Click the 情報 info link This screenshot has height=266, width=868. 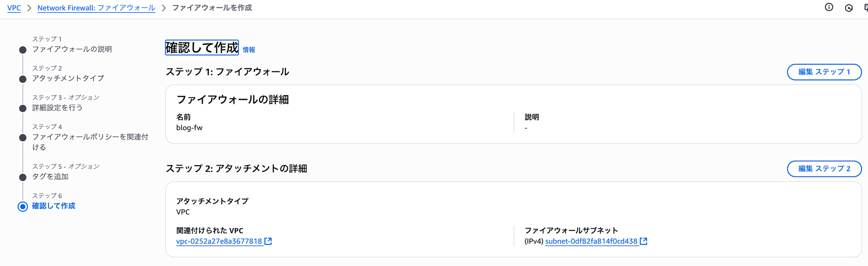(x=249, y=50)
